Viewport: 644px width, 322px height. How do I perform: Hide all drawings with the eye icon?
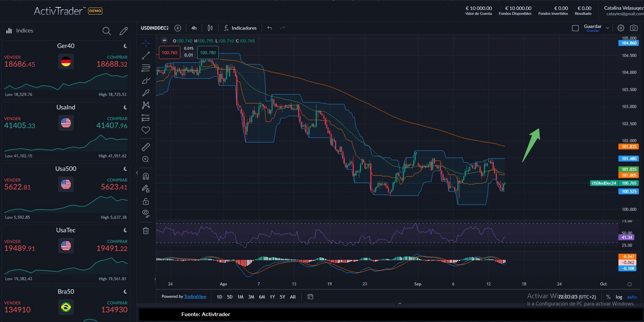point(146,213)
